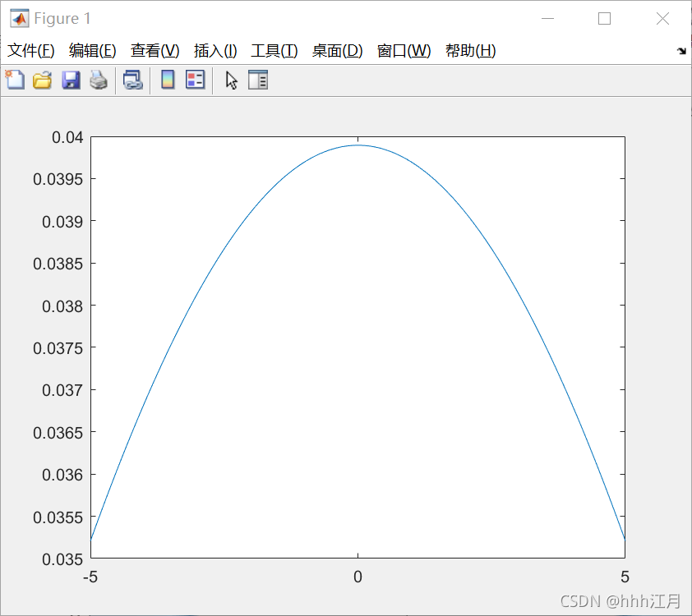
Task: Click the y-axis label 0.0395
Action: pos(58,179)
